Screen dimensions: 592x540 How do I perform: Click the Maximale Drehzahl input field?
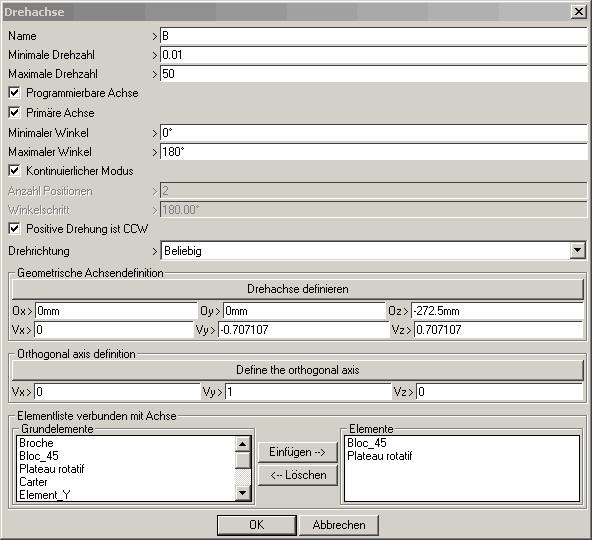373,74
